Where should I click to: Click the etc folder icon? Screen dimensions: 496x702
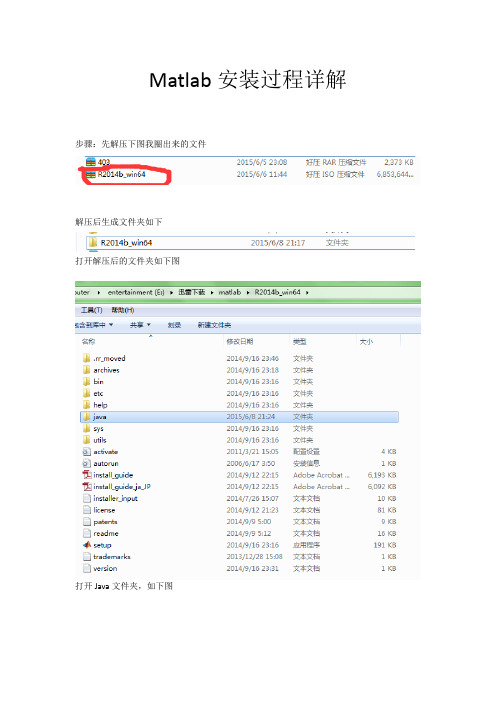point(86,393)
